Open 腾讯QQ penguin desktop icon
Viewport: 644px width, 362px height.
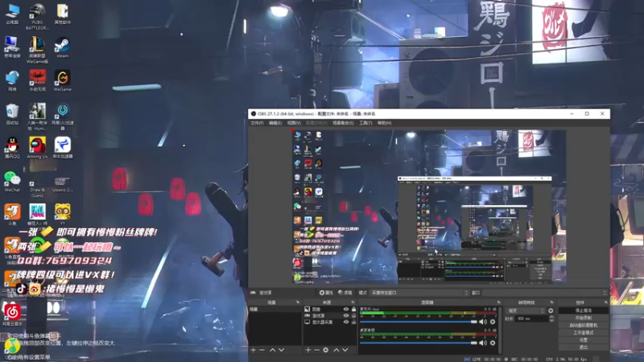tap(12, 148)
